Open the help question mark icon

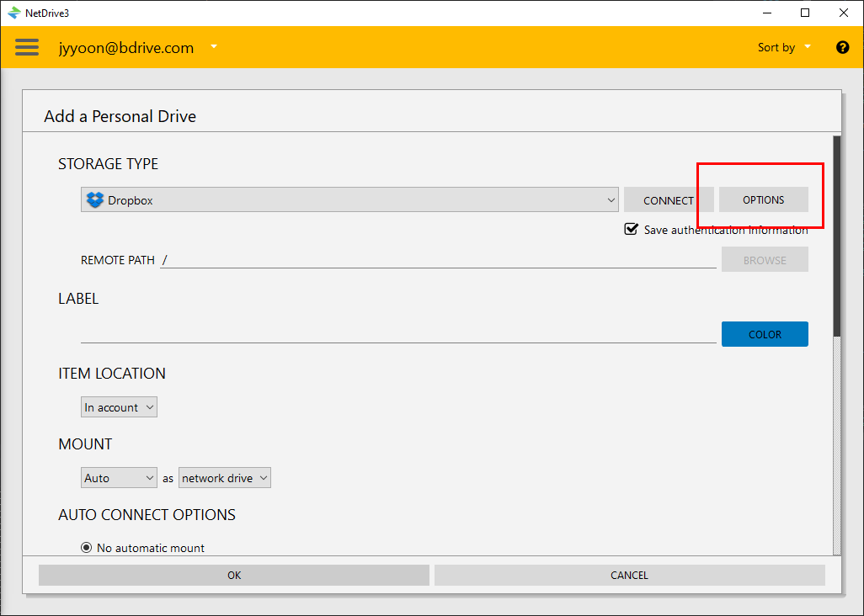click(842, 47)
